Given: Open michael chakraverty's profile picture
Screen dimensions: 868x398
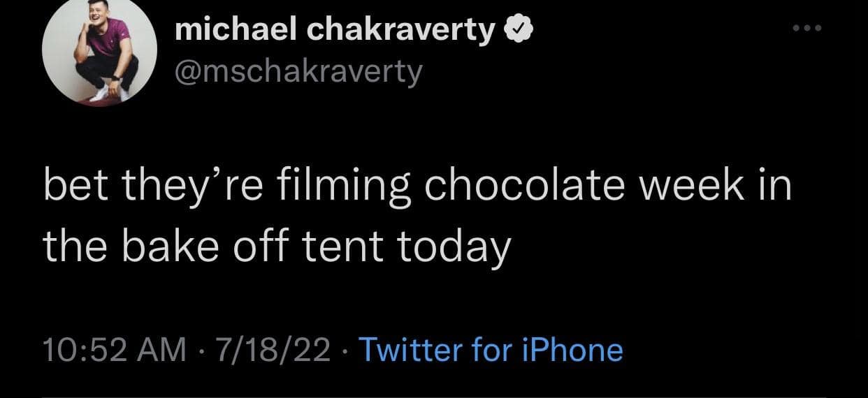Looking at the screenshot, I should [100, 59].
